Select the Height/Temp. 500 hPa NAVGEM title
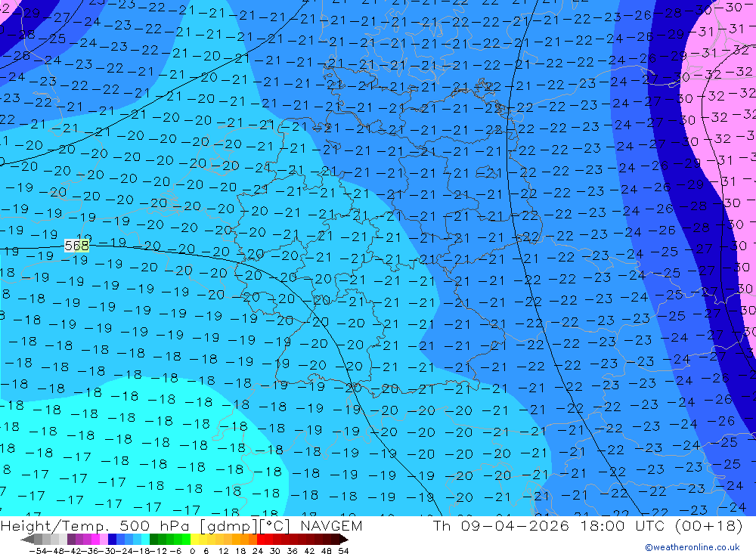 tap(181, 525)
